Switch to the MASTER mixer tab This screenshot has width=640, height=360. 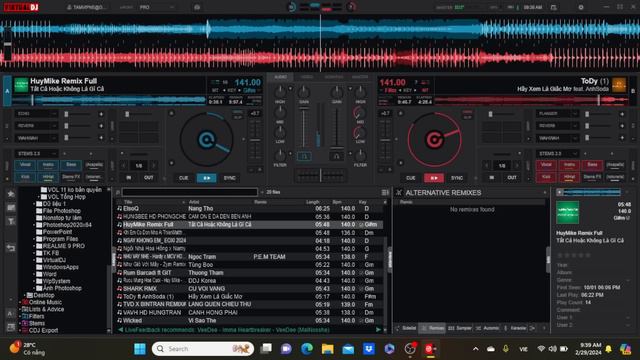coord(360,77)
